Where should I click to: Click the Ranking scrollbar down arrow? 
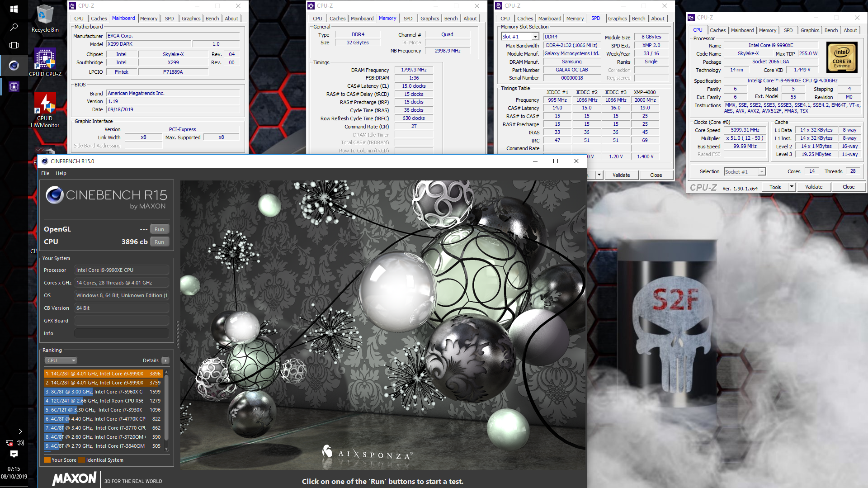(167, 449)
